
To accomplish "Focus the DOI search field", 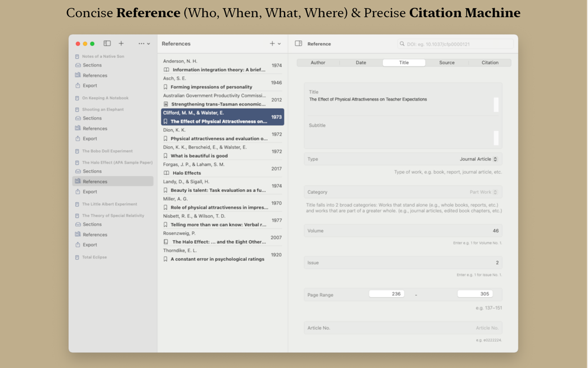I will [x=456, y=44].
